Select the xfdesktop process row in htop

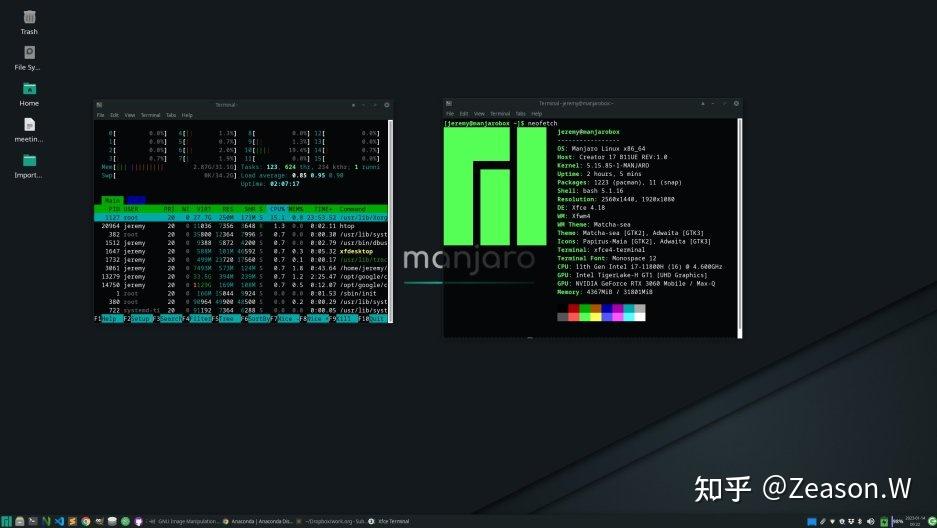click(x=241, y=251)
